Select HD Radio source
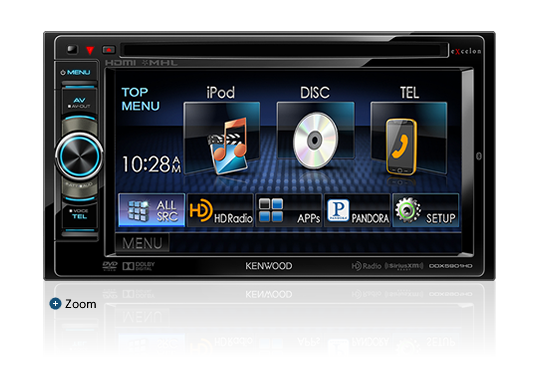This screenshot has width=538, height=380. pyautogui.click(x=221, y=210)
